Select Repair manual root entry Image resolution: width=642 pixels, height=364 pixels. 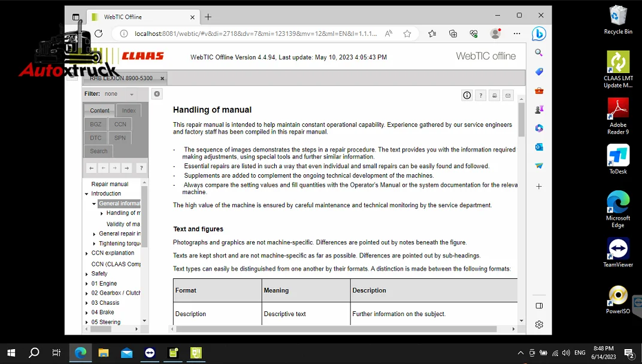click(110, 184)
